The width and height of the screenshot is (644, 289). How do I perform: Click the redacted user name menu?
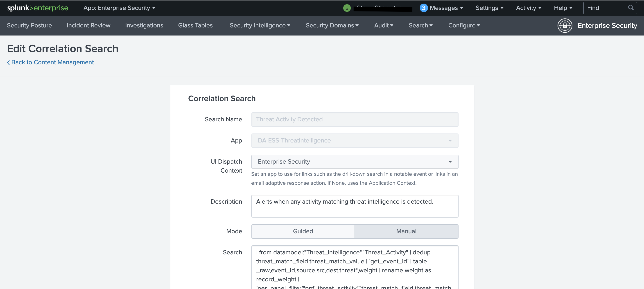coord(383,9)
